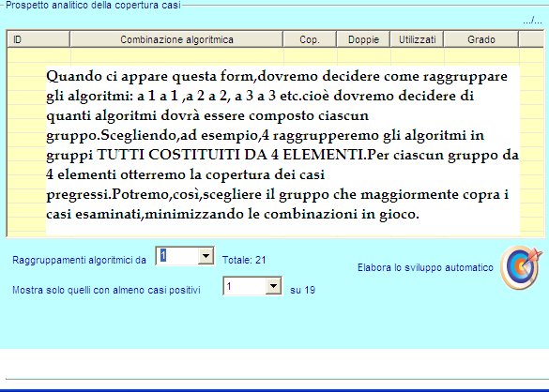The height and width of the screenshot is (392, 549).
Task: Click the Raggruppamenti algoritmici da label
Action: click(79, 260)
